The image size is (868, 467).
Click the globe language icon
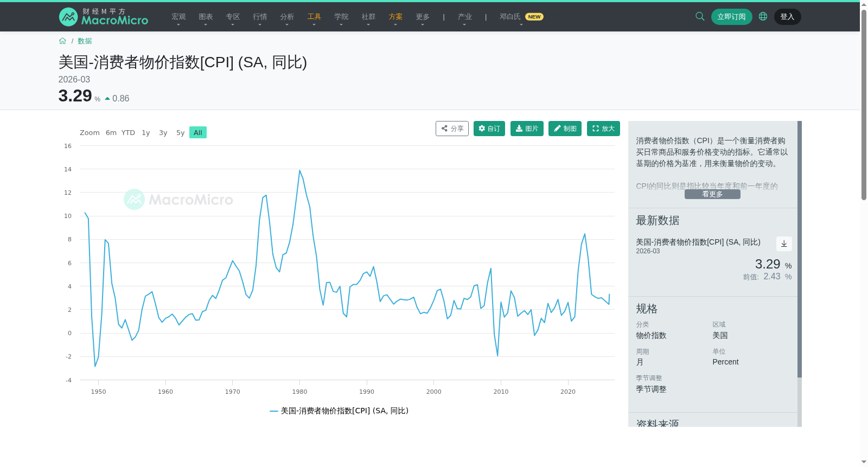click(x=763, y=16)
